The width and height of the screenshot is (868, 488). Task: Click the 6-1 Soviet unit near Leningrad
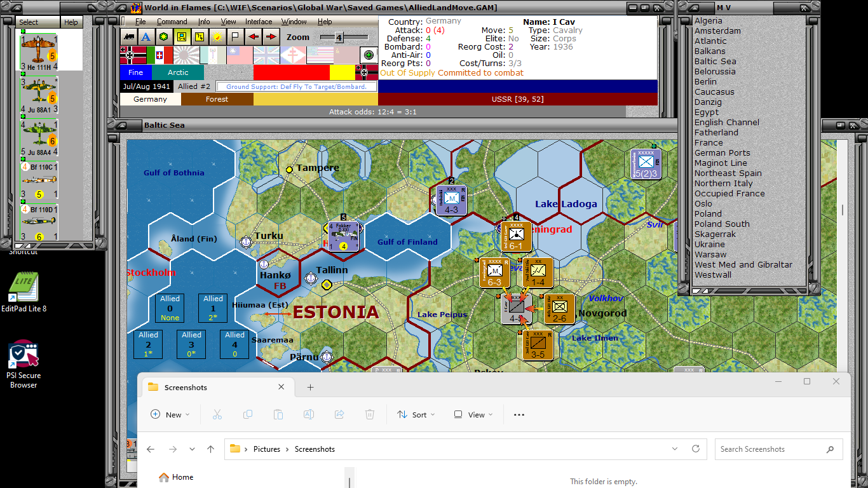tap(516, 236)
